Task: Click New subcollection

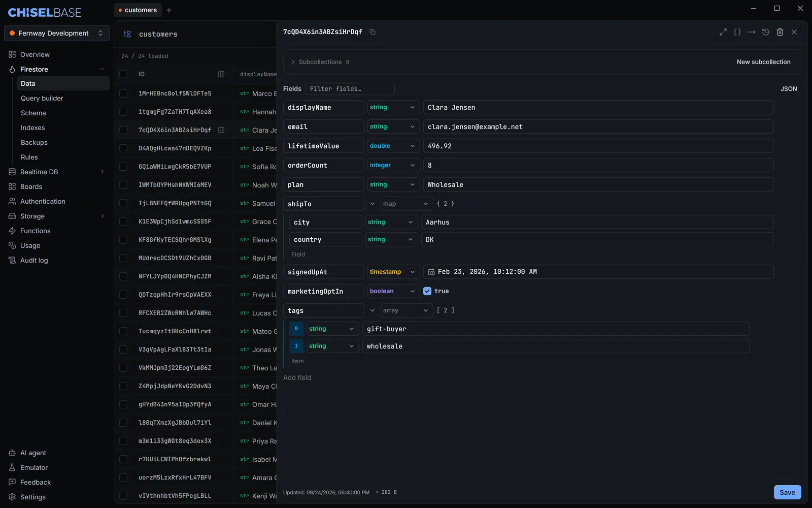Action: point(763,62)
